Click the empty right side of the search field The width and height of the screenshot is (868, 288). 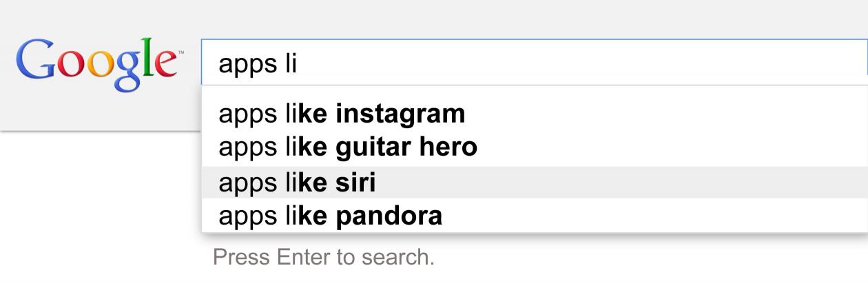click(689, 64)
